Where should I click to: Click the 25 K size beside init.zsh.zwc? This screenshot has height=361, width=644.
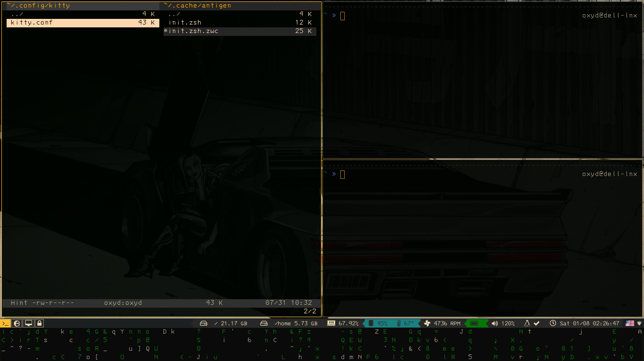304,31
